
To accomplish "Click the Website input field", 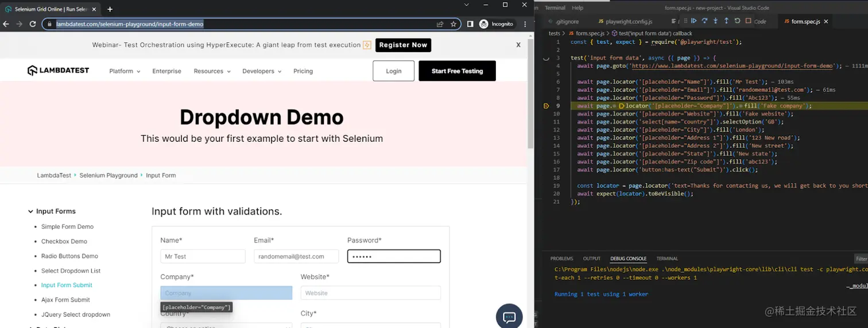I will [x=370, y=293].
